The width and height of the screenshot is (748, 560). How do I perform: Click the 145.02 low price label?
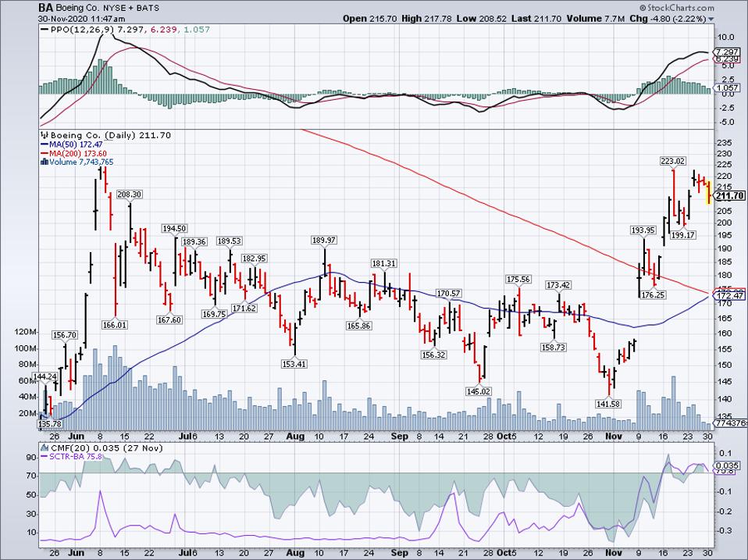(479, 391)
